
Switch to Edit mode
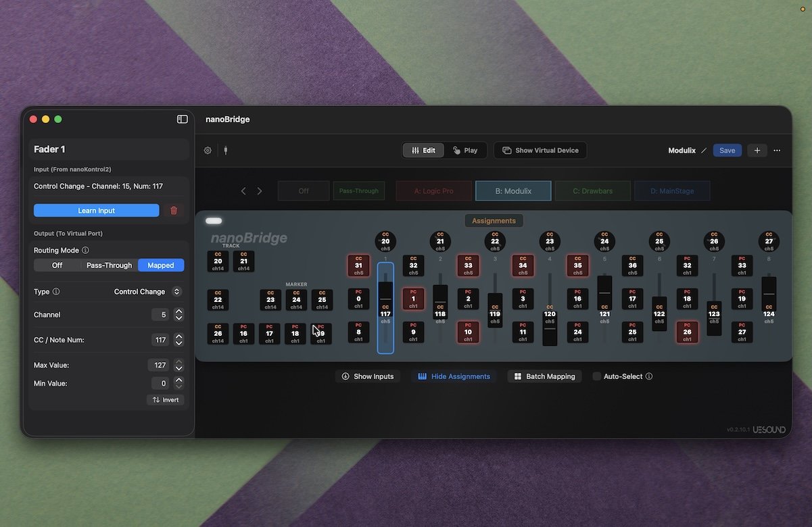(x=423, y=151)
